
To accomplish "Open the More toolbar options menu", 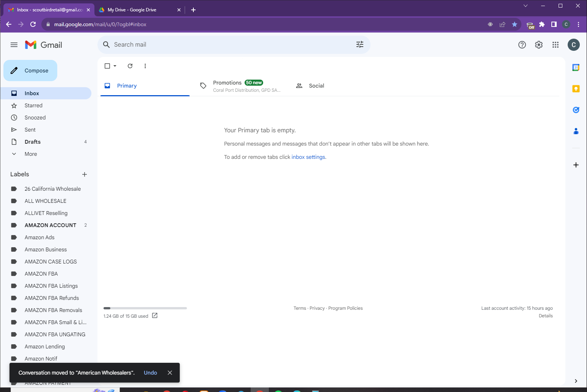I will tap(145, 66).
